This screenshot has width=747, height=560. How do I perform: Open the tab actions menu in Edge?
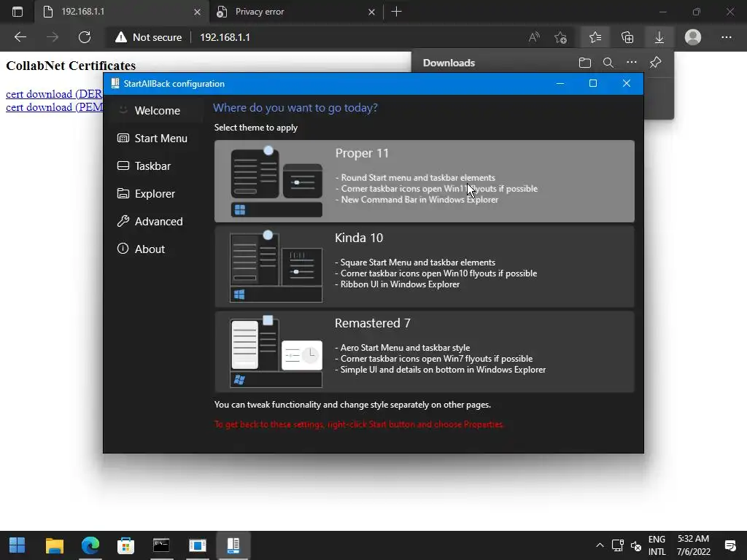click(x=18, y=12)
